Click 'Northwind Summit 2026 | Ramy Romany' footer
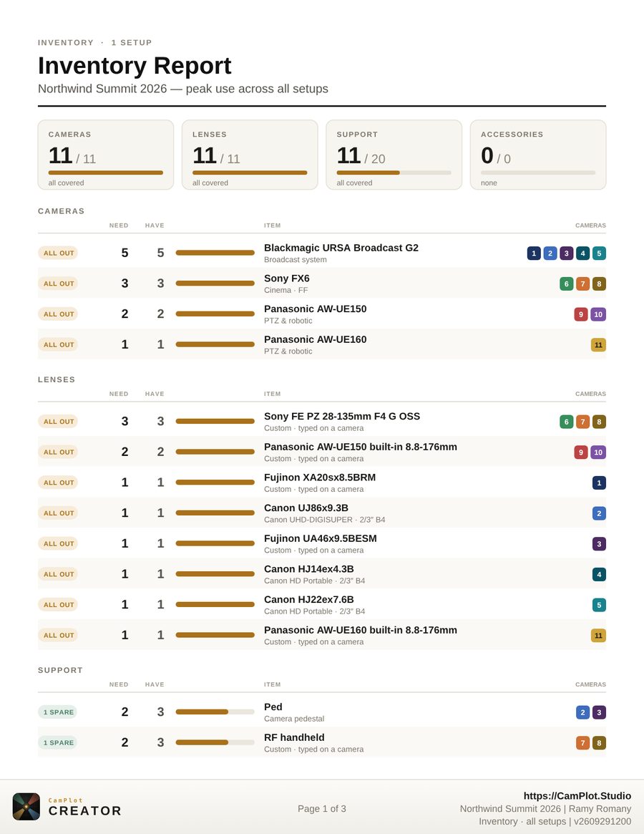This screenshot has height=834, width=644. point(546,808)
